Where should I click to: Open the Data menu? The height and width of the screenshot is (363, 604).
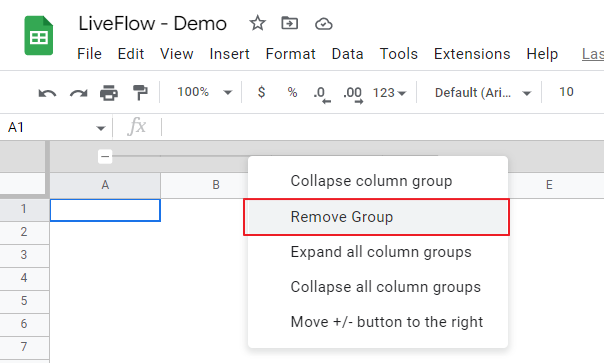pyautogui.click(x=347, y=54)
